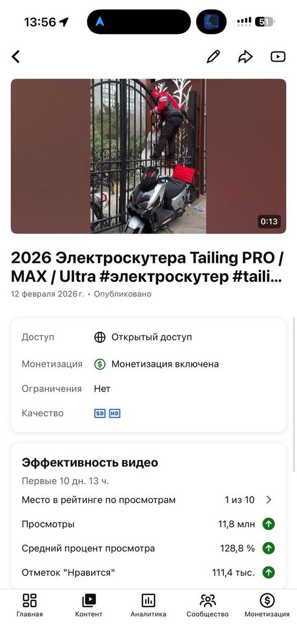Image resolution: width=297 pixels, height=644 pixels.
Task: Tap green arrow beside Средний процент просмотра
Action: pyautogui.click(x=269, y=548)
